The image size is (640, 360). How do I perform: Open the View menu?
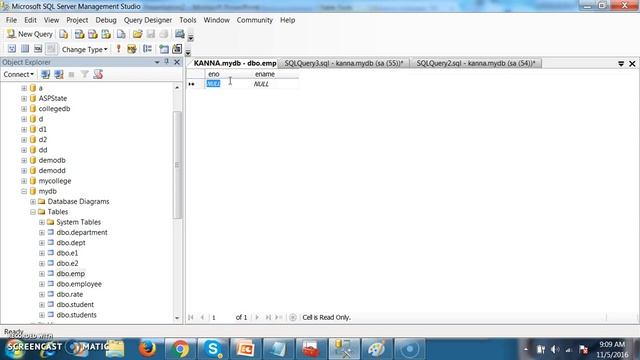point(51,20)
